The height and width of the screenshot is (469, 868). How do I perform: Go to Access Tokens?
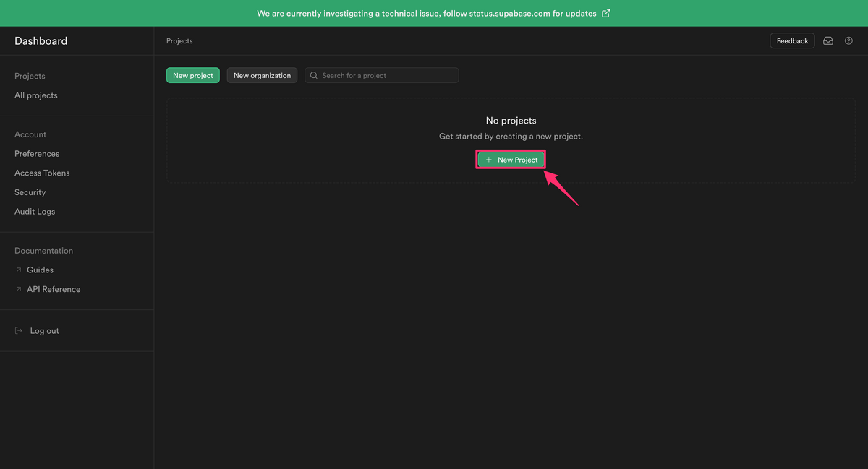(x=42, y=173)
